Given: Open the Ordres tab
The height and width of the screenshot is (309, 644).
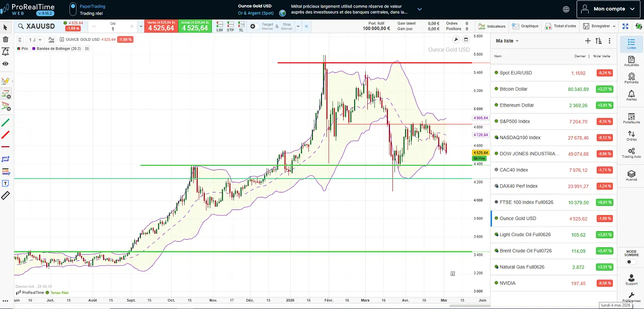Looking at the screenshot, I should [x=631, y=135].
